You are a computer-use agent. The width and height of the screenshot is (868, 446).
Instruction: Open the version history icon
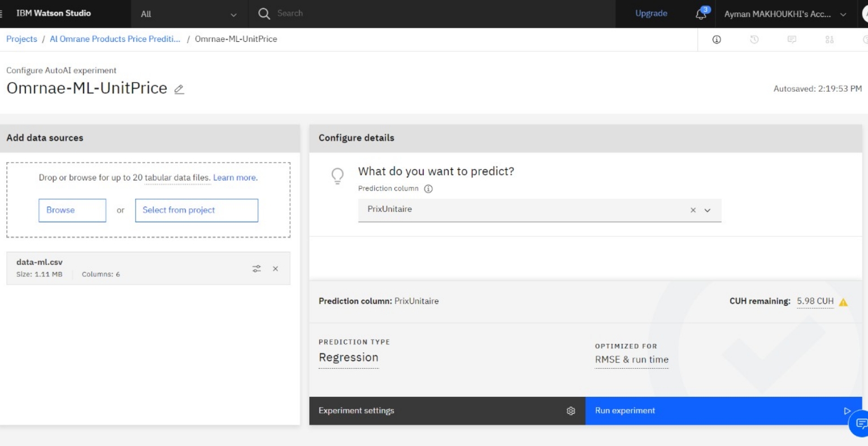(754, 40)
